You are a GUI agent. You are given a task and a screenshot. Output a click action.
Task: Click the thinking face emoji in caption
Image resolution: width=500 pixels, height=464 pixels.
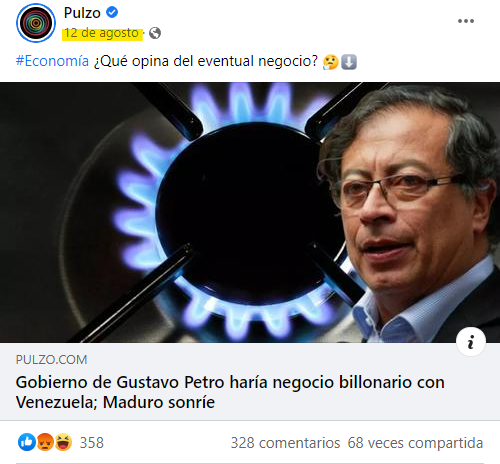click(330, 62)
